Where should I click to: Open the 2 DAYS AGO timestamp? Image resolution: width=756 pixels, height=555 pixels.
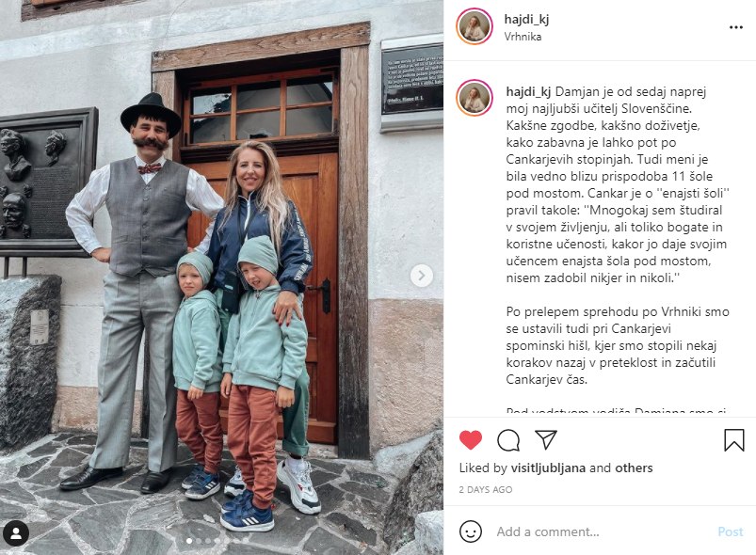486,489
